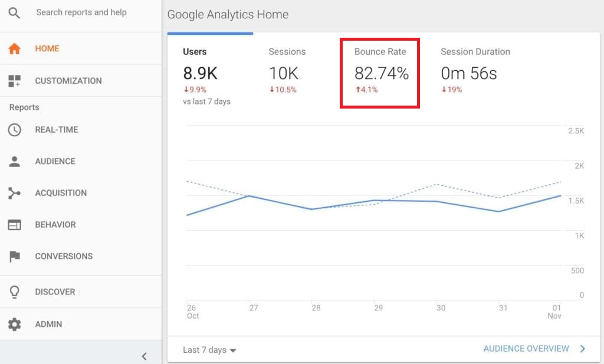Click the Discover lightbulb icon
Screen dimensions: 604x364
(15, 292)
